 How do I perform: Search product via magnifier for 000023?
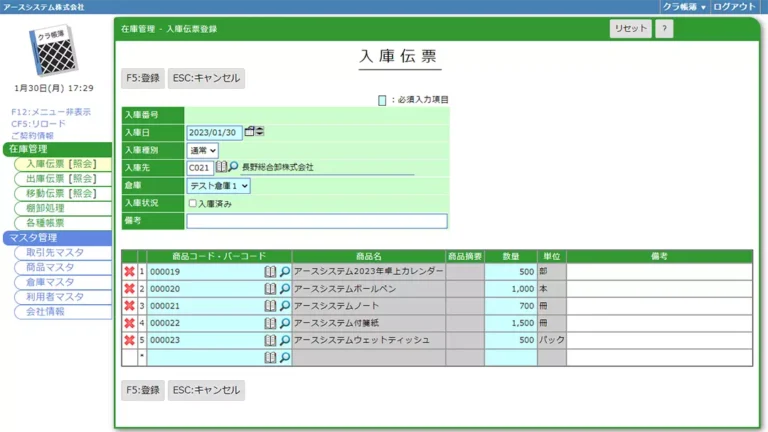coord(285,340)
